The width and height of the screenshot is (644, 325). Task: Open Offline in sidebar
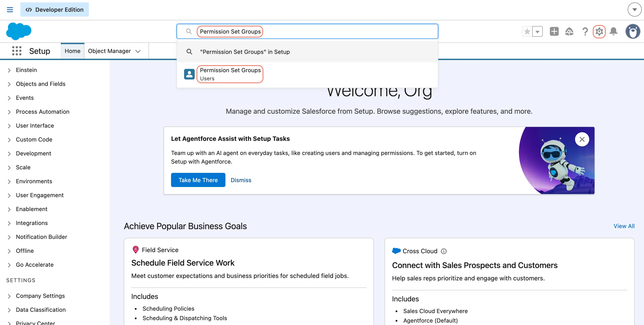point(25,251)
